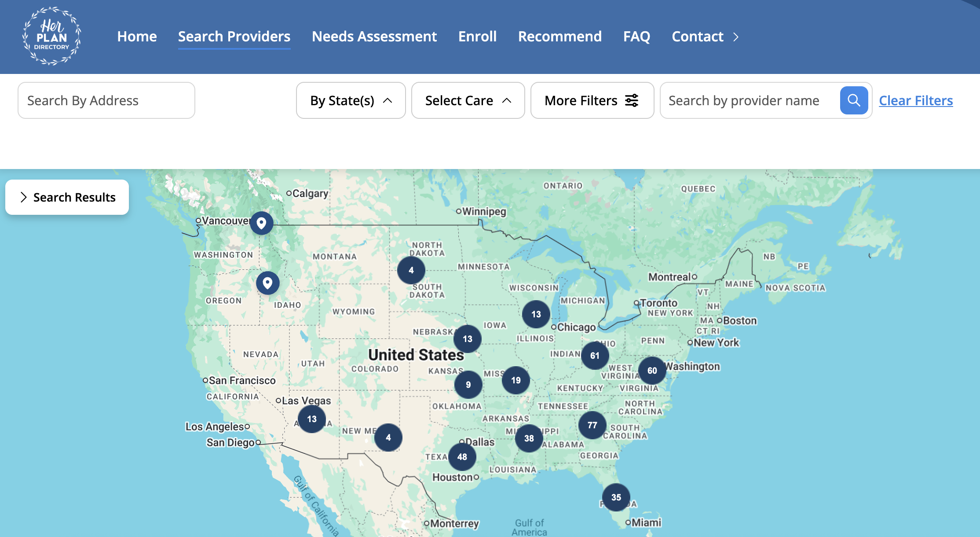Click the map pin near Idaho
This screenshot has height=537, width=980.
point(267,283)
